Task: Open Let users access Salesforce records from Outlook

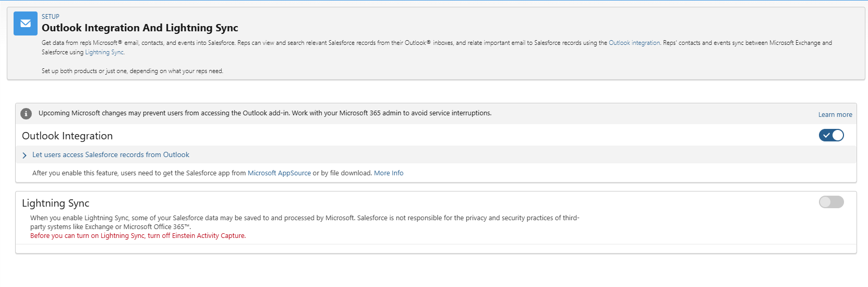Action: point(111,155)
